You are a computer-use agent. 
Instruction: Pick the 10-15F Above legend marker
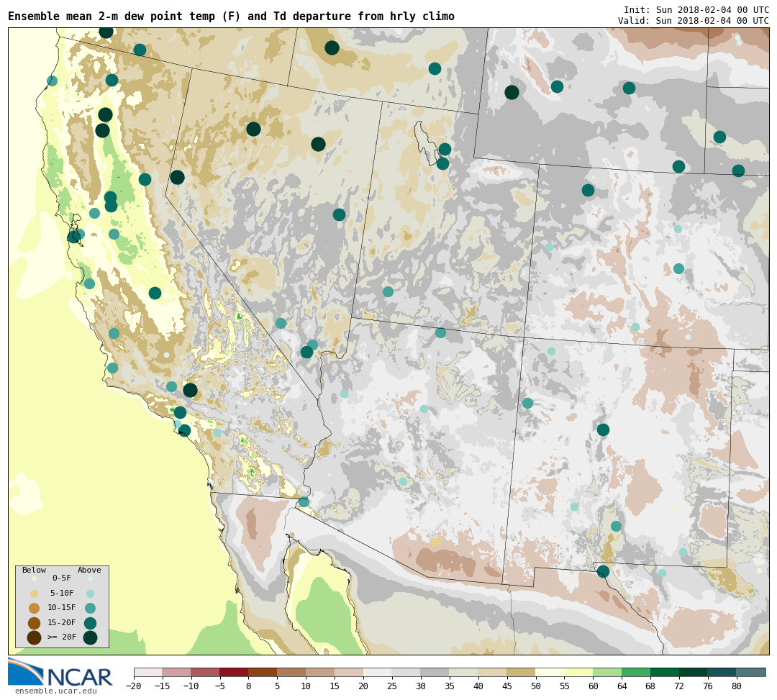coord(90,608)
